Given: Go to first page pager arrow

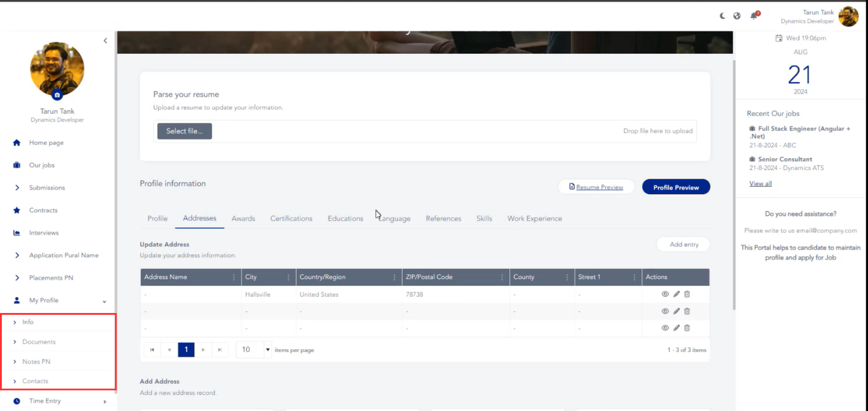Looking at the screenshot, I should point(152,350).
